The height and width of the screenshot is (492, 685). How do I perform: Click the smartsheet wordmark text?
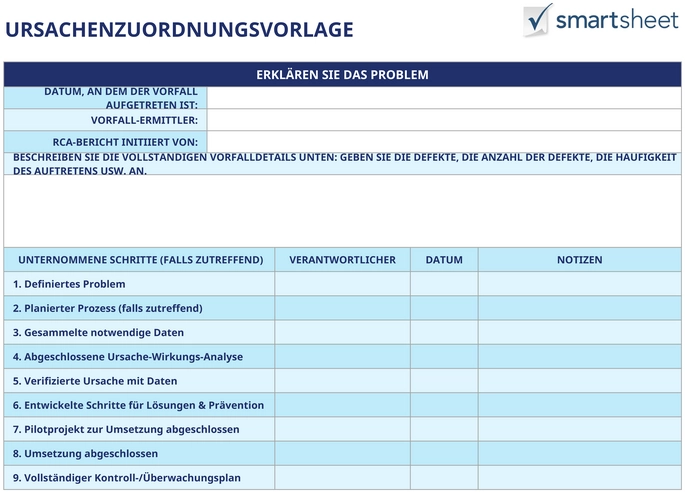click(617, 21)
